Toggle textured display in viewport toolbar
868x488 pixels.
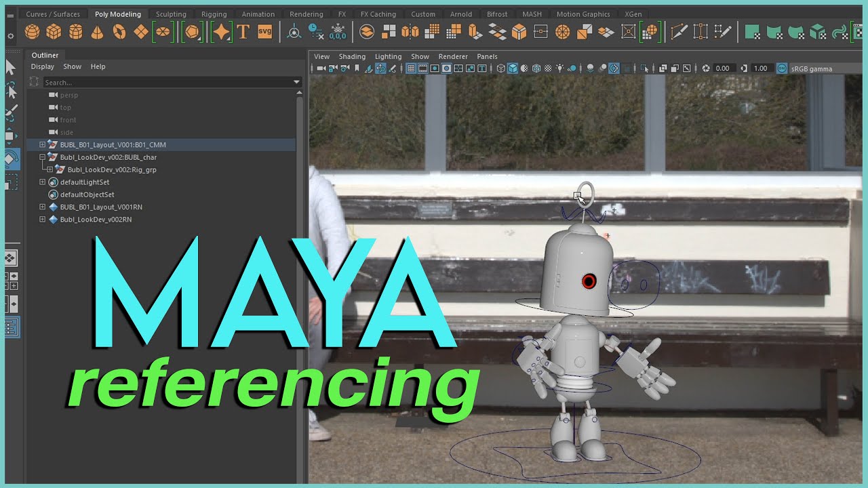(x=548, y=68)
